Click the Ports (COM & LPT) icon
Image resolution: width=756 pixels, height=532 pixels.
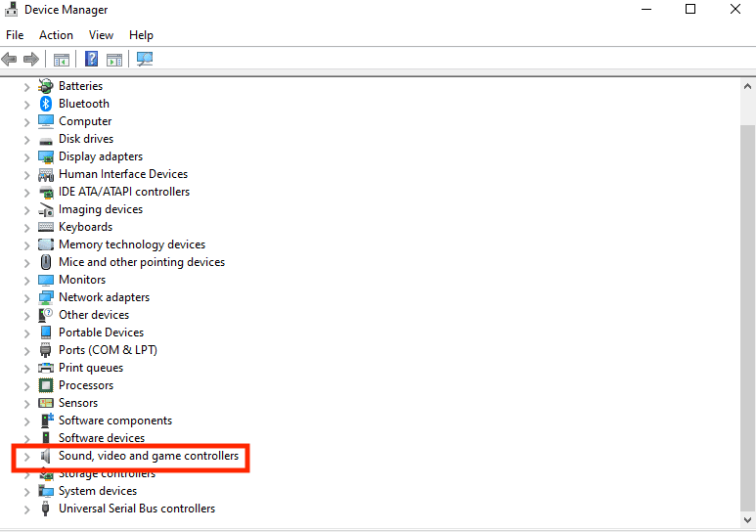[x=46, y=351]
